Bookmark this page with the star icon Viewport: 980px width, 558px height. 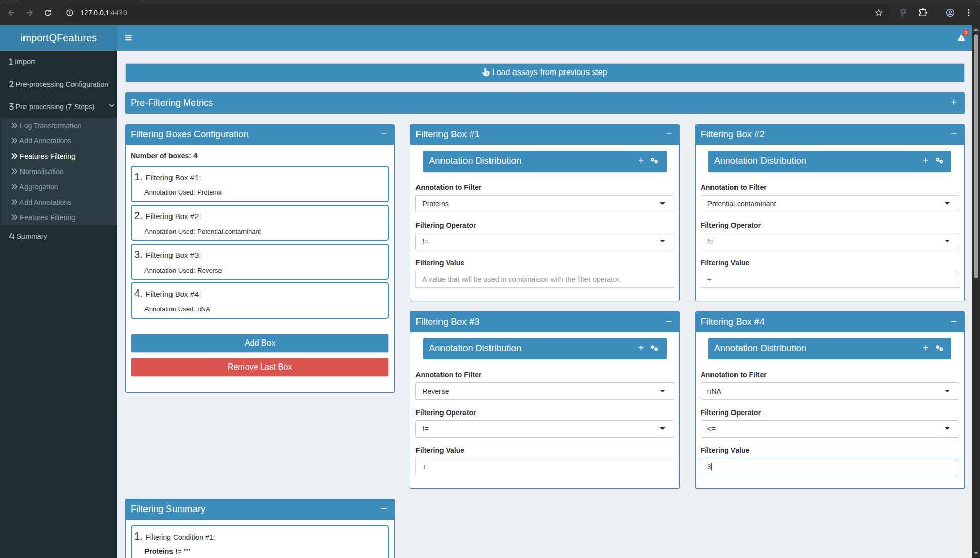tap(879, 13)
